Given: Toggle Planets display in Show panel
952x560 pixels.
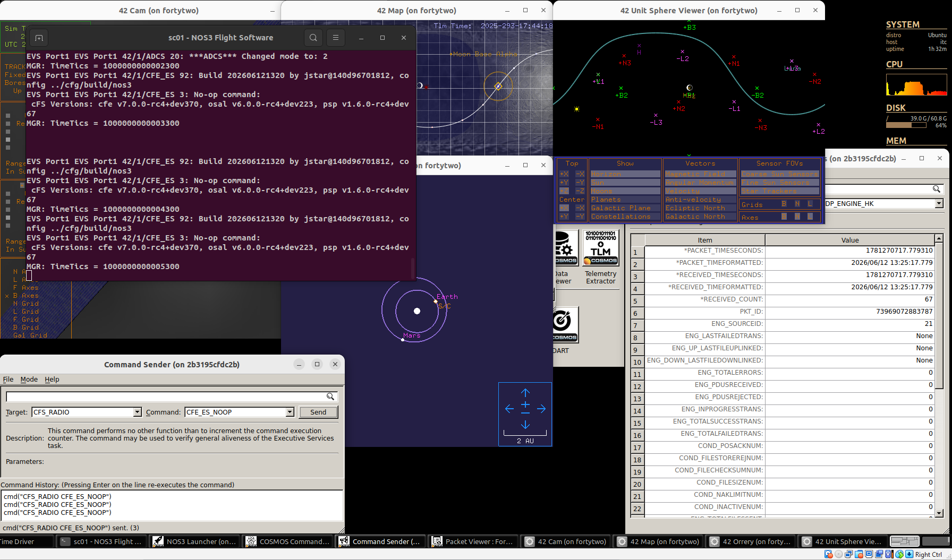Looking at the screenshot, I should coord(625,200).
